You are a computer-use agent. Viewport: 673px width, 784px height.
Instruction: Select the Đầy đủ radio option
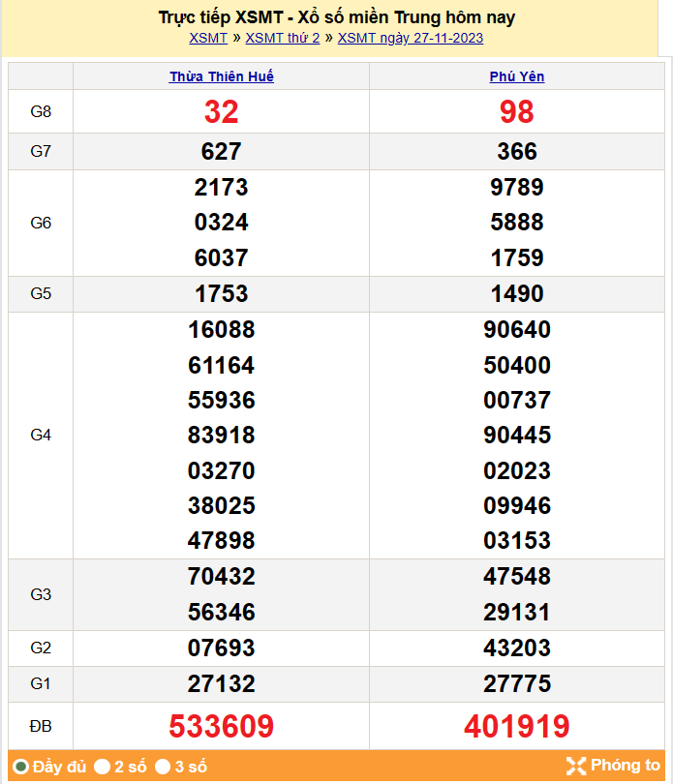point(21,766)
